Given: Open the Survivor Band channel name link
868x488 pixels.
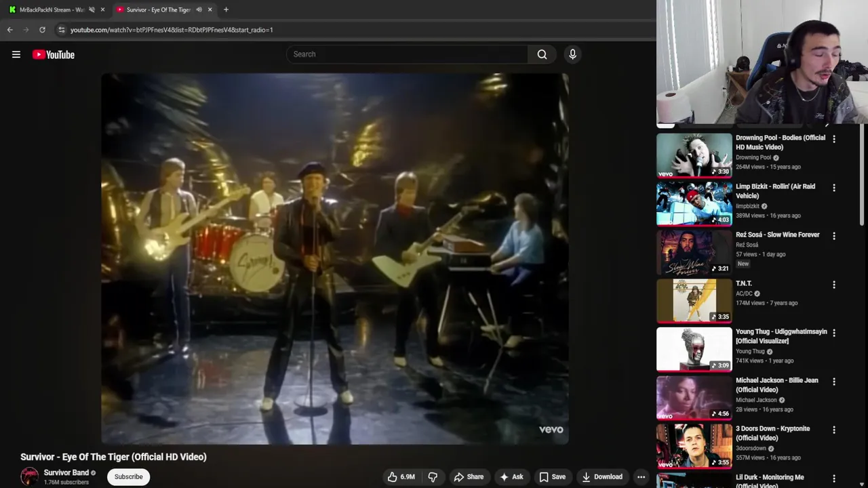Looking at the screenshot, I should 66,472.
